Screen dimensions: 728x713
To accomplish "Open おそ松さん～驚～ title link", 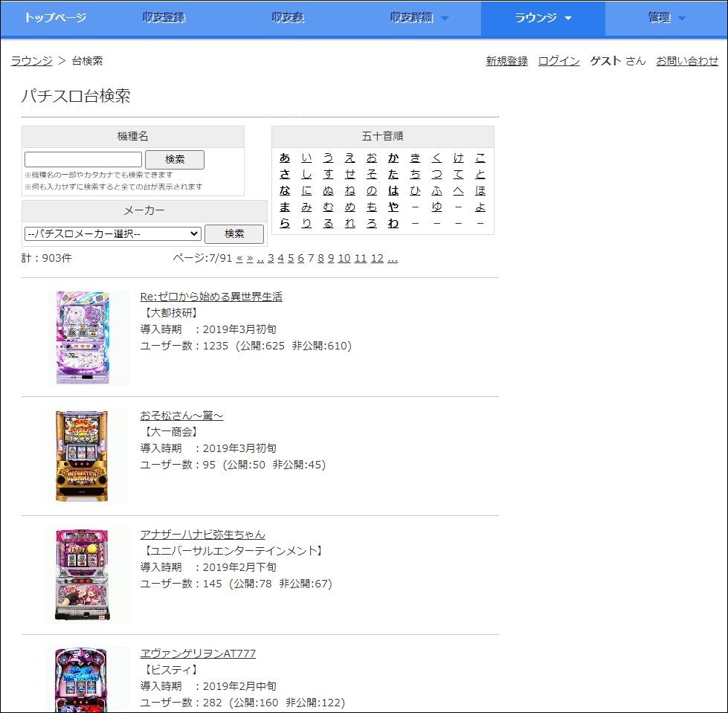I will pyautogui.click(x=181, y=416).
